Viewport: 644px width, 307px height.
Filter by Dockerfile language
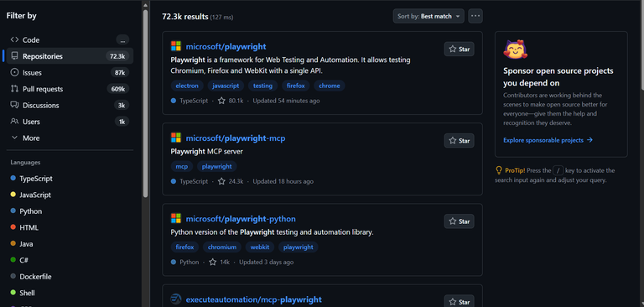click(x=31, y=277)
